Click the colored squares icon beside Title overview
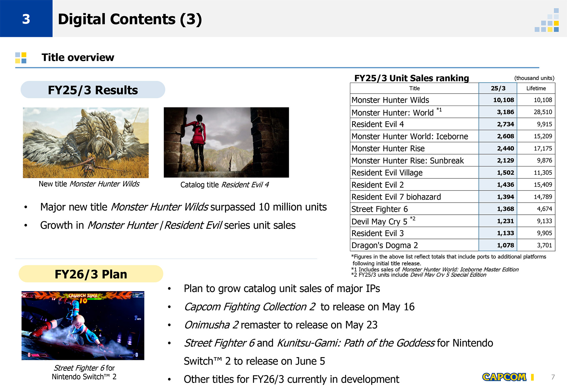 click(21, 58)
